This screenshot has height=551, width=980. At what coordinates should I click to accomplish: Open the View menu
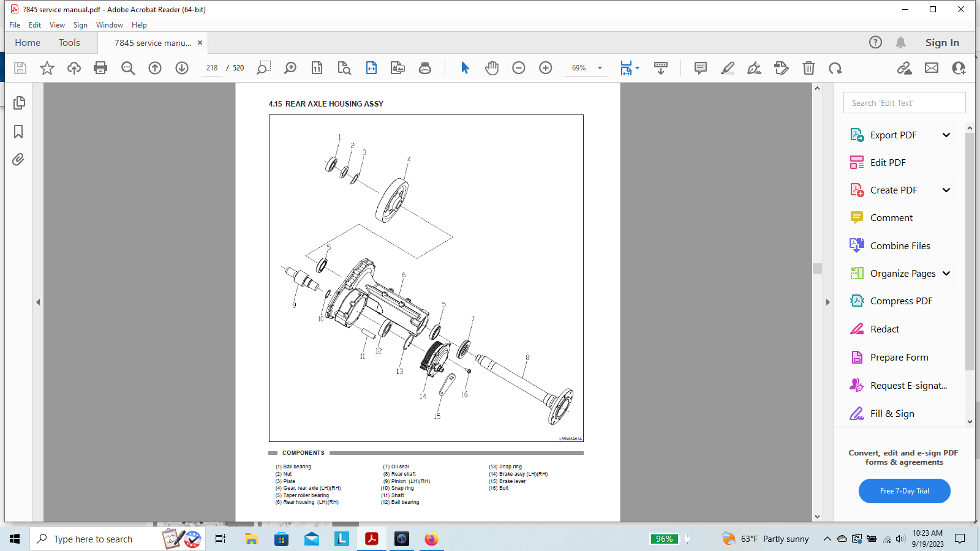point(57,25)
